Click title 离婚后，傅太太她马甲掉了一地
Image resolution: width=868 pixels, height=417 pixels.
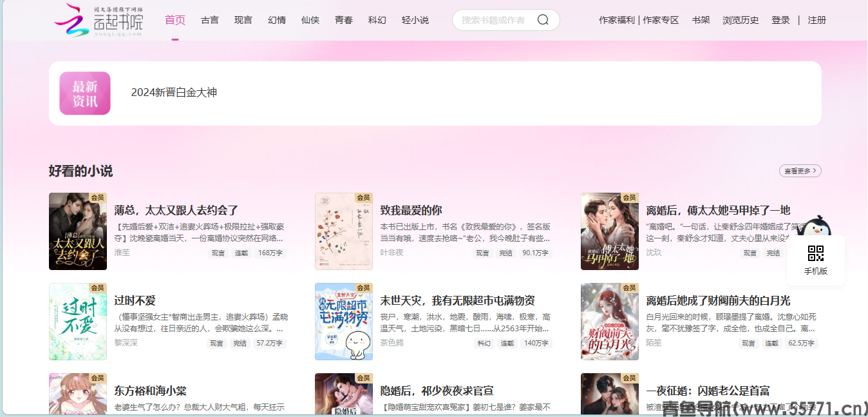point(718,210)
